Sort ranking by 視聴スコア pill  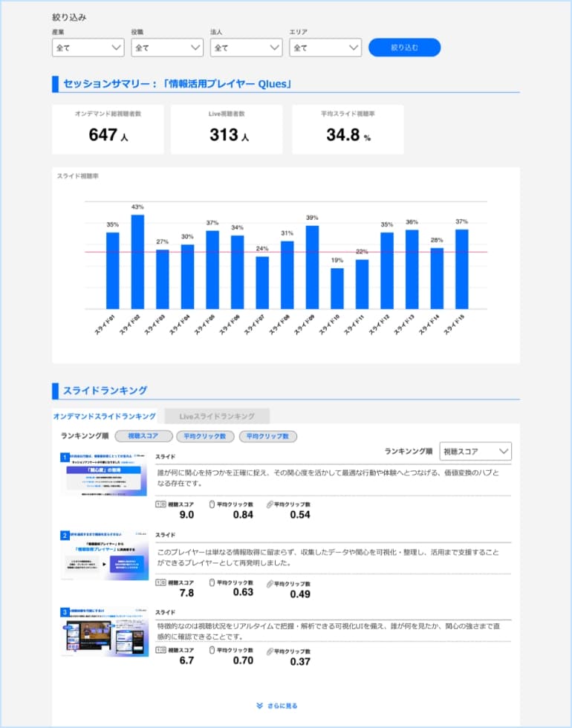click(x=143, y=436)
